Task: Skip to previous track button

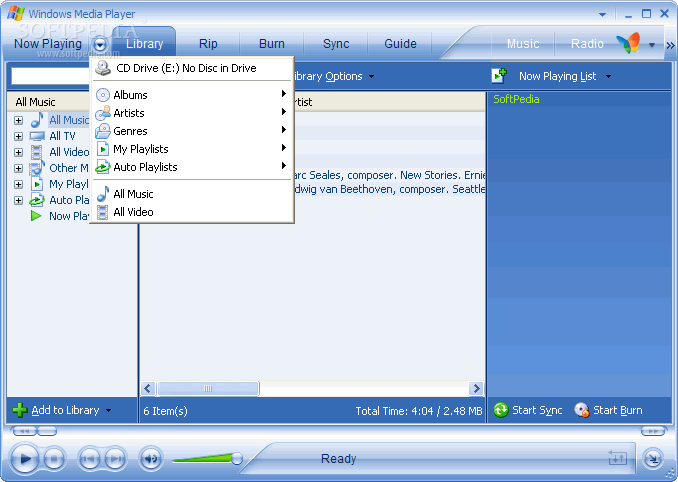Action: tap(89, 459)
